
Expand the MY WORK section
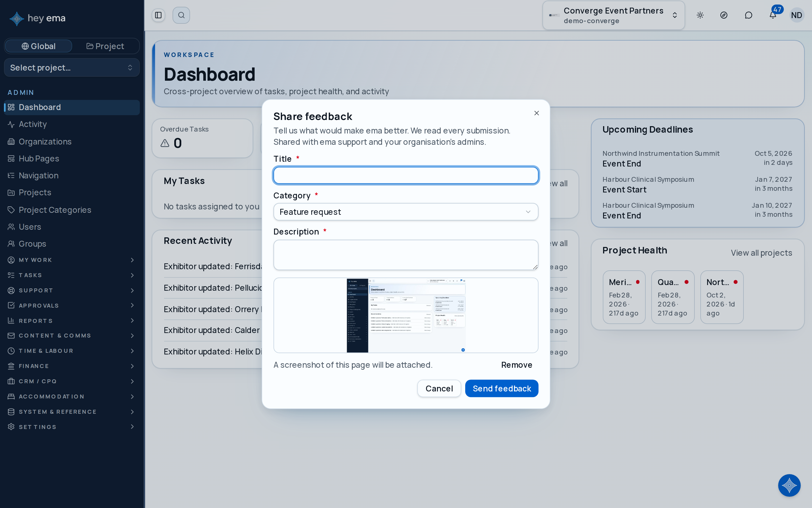(71, 260)
